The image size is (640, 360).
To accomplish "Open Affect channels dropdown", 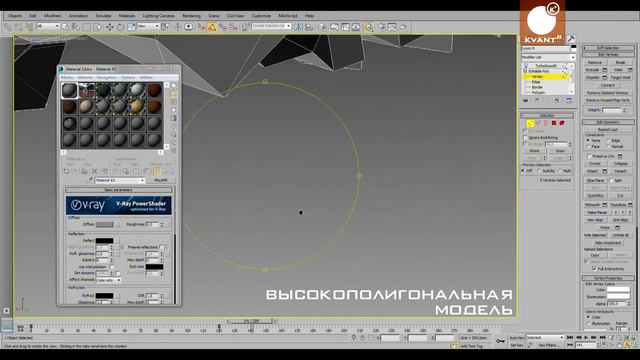I will (108, 280).
